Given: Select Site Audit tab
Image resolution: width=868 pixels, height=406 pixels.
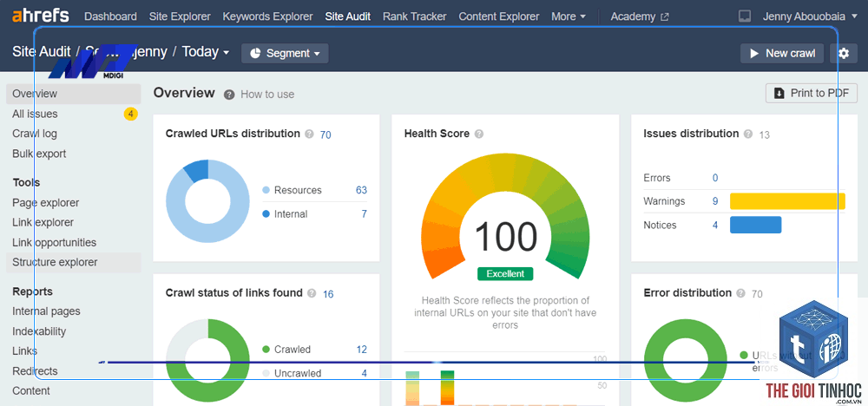Looking at the screenshot, I should tap(348, 16).
